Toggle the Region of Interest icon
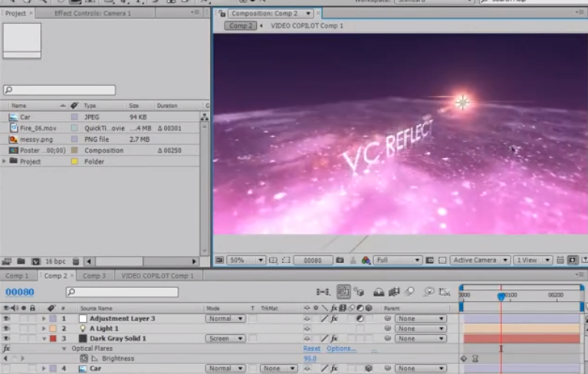 tap(286, 260)
